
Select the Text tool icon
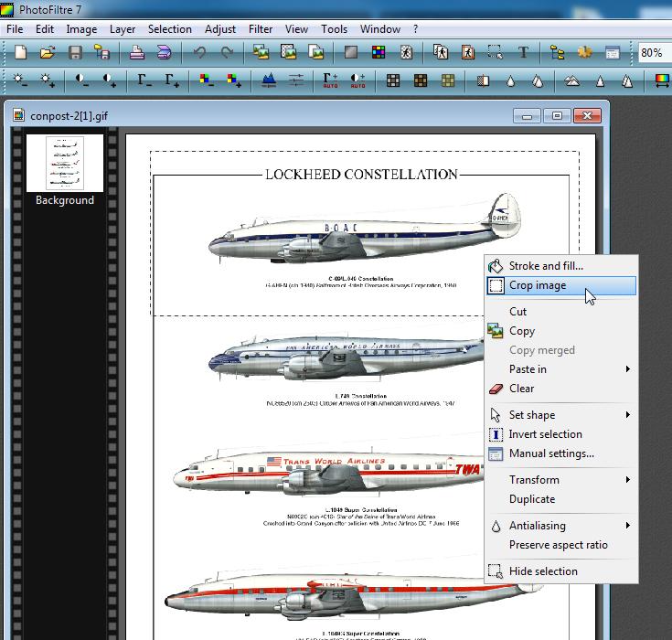523,53
